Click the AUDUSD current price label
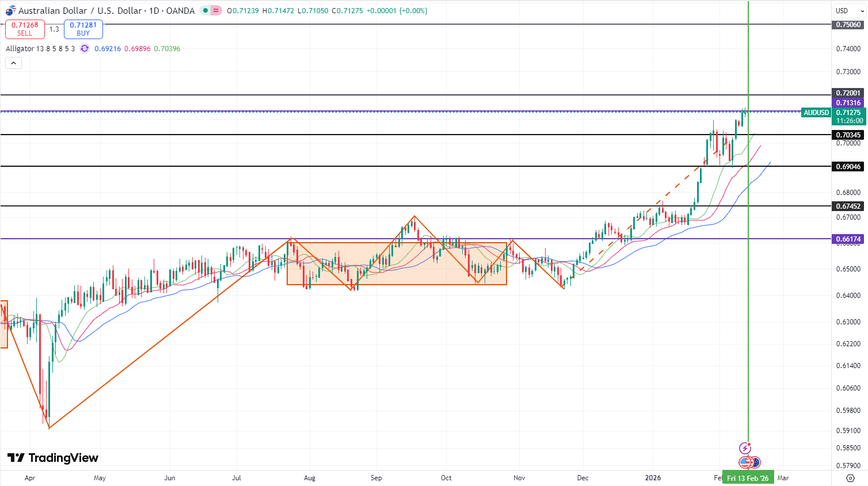 point(816,113)
